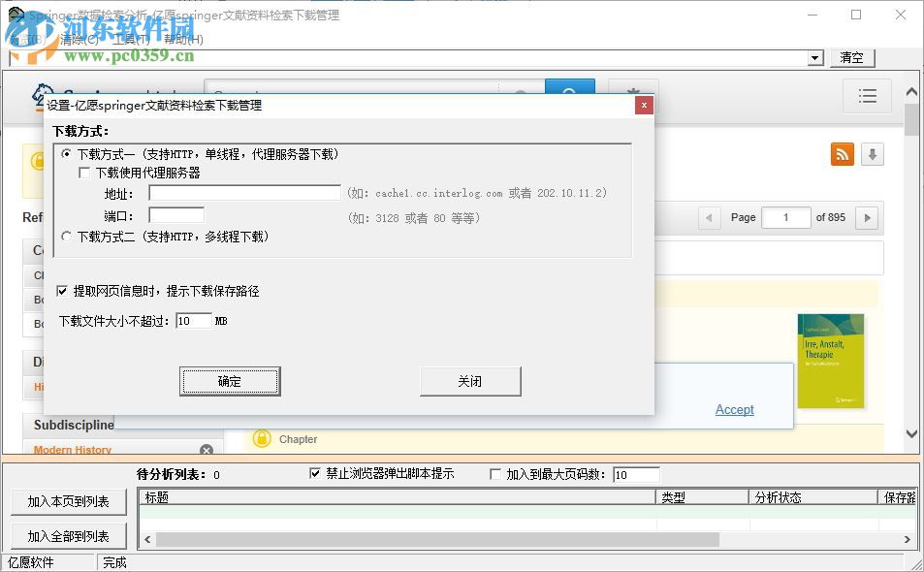Click the download arrow icon beside RSS
This screenshot has height=572, width=924.
tap(871, 154)
